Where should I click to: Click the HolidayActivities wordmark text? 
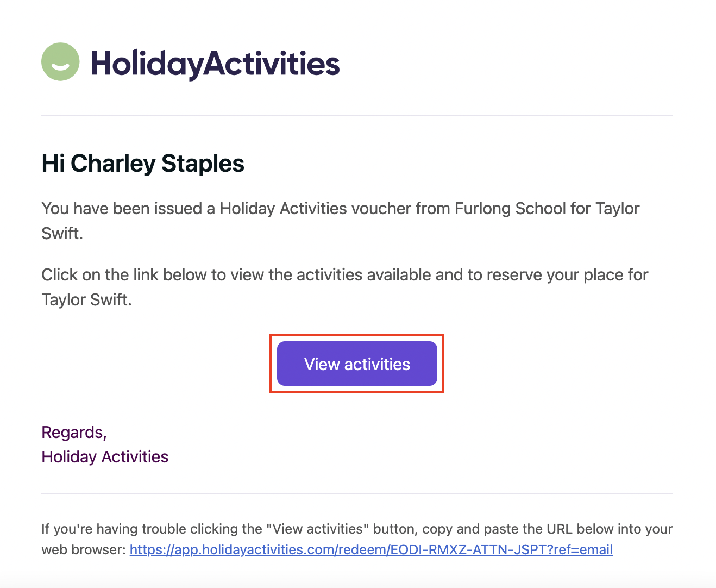click(x=215, y=64)
